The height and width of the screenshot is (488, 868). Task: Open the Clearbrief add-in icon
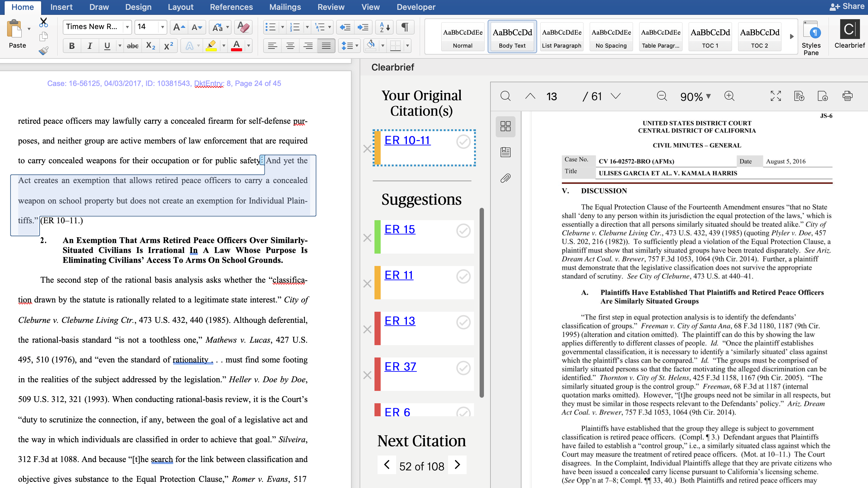click(849, 30)
